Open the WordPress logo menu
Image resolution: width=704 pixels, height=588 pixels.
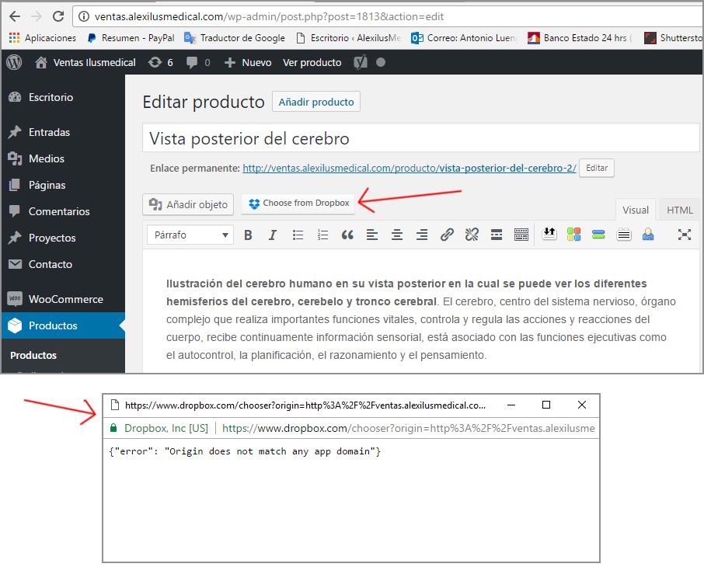[x=14, y=62]
